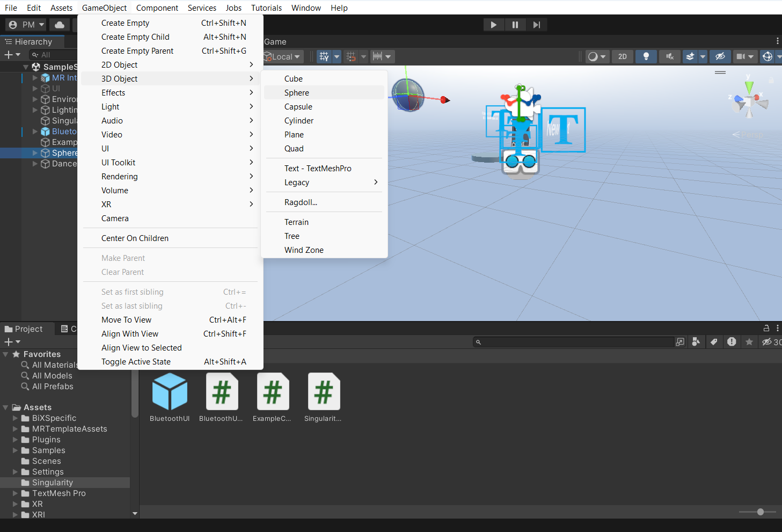Open the Component menu

tap(157, 8)
